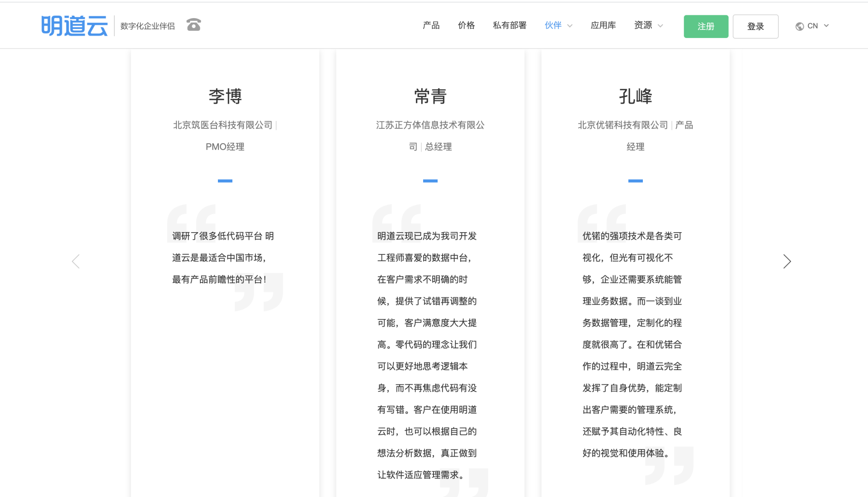Open the CN language selector chevron
Image resolution: width=868 pixels, height=497 pixels.
[826, 26]
